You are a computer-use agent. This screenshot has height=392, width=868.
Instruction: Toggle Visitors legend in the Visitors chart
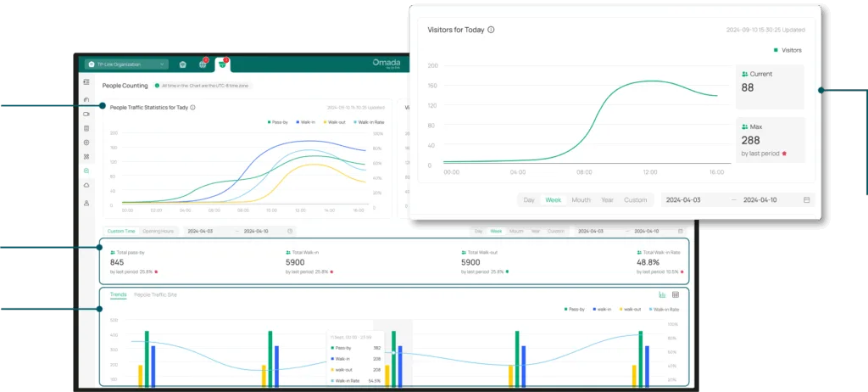(787, 50)
